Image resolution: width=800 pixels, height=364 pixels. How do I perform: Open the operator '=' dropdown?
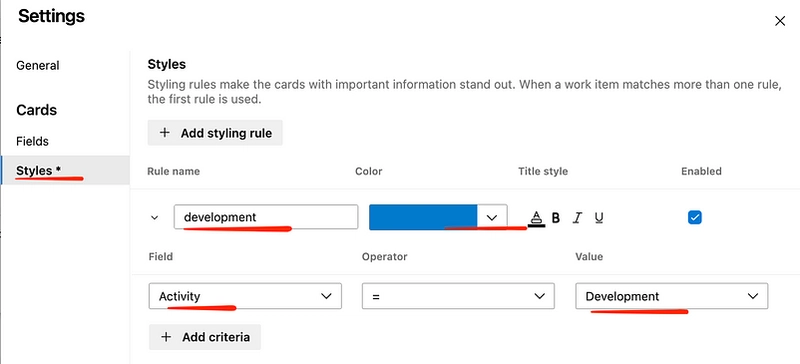(458, 296)
